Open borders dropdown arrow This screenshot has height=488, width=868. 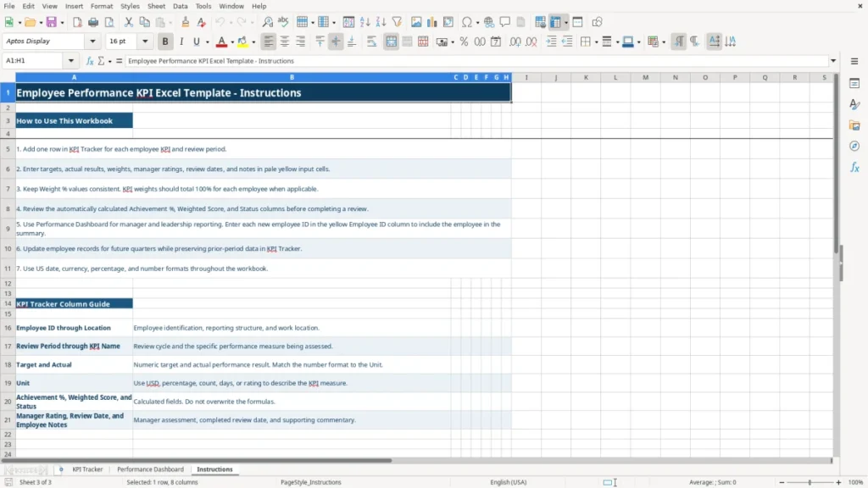point(596,42)
